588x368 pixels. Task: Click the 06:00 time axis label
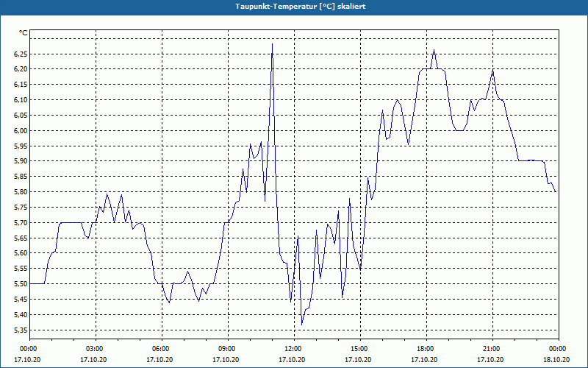click(x=162, y=349)
